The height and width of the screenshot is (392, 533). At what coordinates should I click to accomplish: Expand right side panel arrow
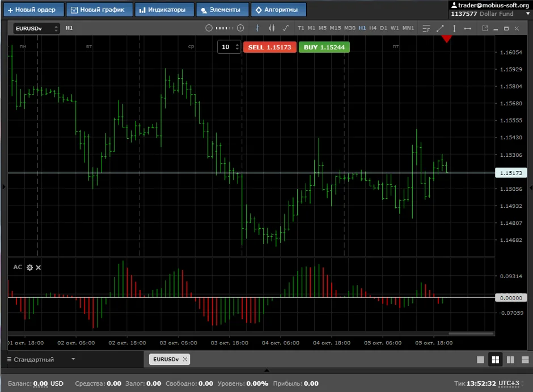point(531,188)
